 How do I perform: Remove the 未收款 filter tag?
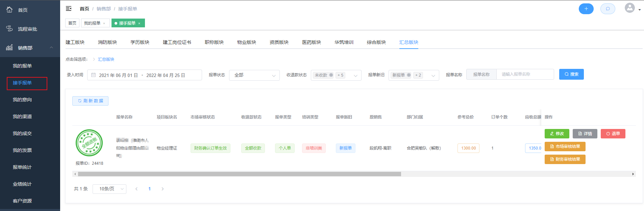331,75
